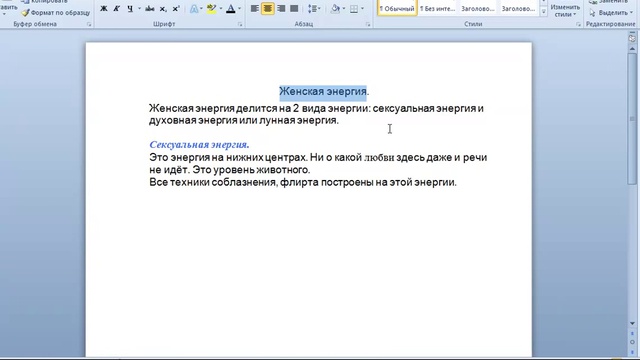Open Select Browse Object circle button
Screen dimensions: 640x360
tap(632, 342)
